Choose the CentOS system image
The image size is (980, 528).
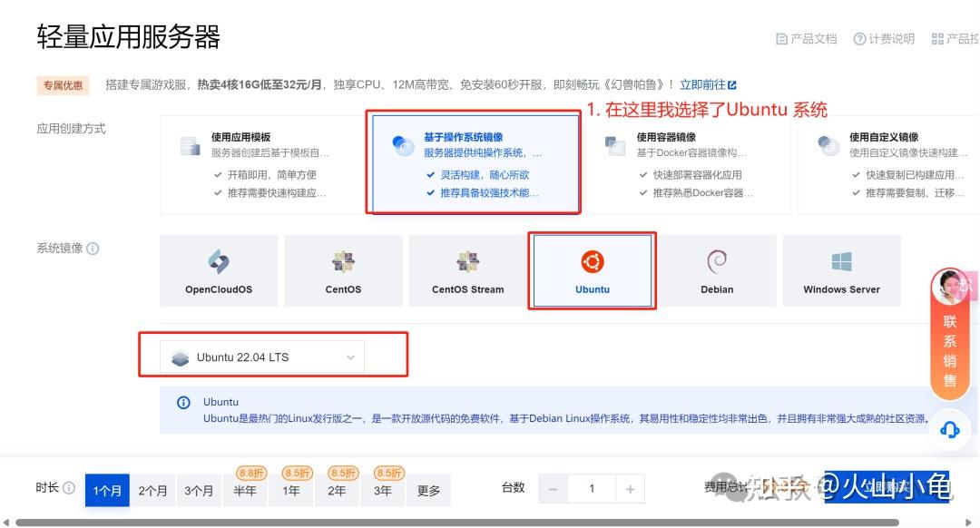(x=343, y=270)
